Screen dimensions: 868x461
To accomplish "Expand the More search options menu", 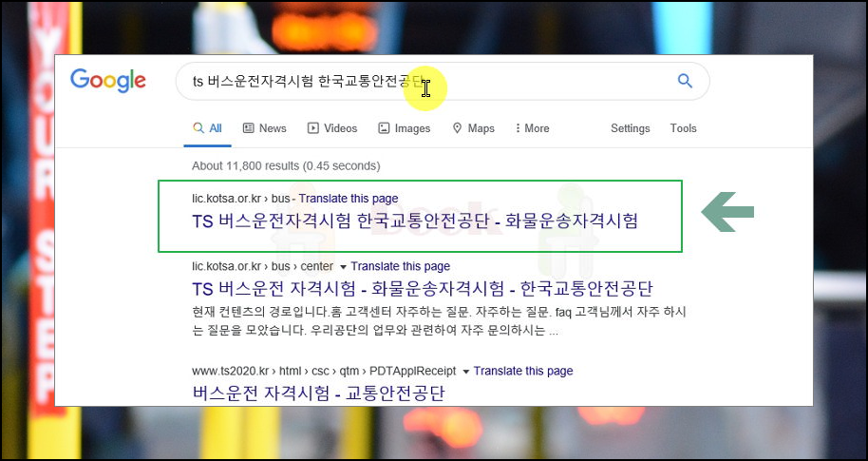I will 532,128.
